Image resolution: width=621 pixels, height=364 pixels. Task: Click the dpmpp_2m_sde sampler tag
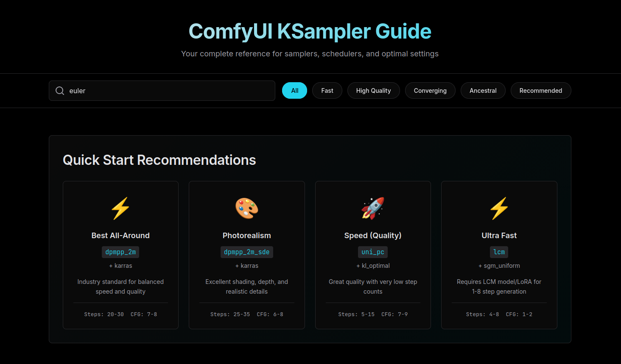247,252
